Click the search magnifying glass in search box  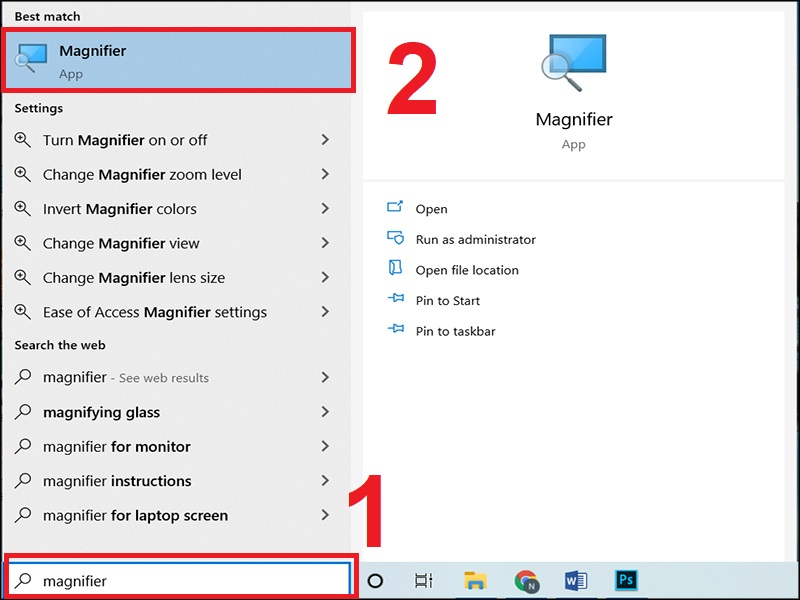click(x=23, y=580)
